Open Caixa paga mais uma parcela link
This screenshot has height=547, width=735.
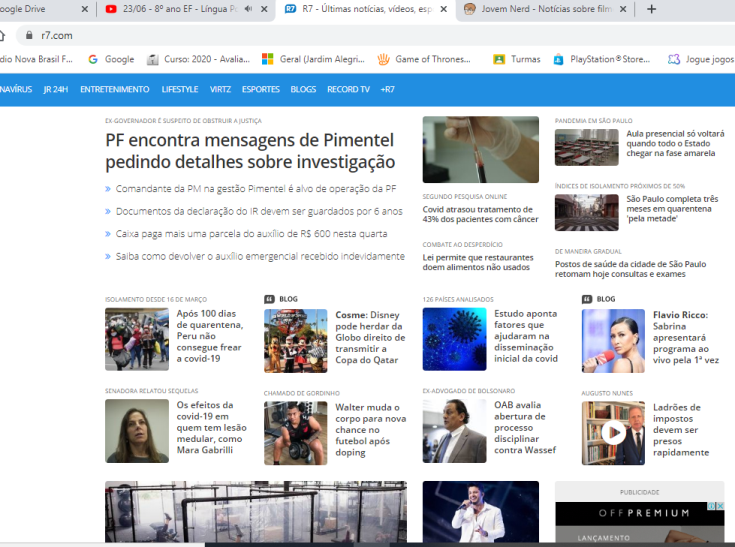(251, 233)
